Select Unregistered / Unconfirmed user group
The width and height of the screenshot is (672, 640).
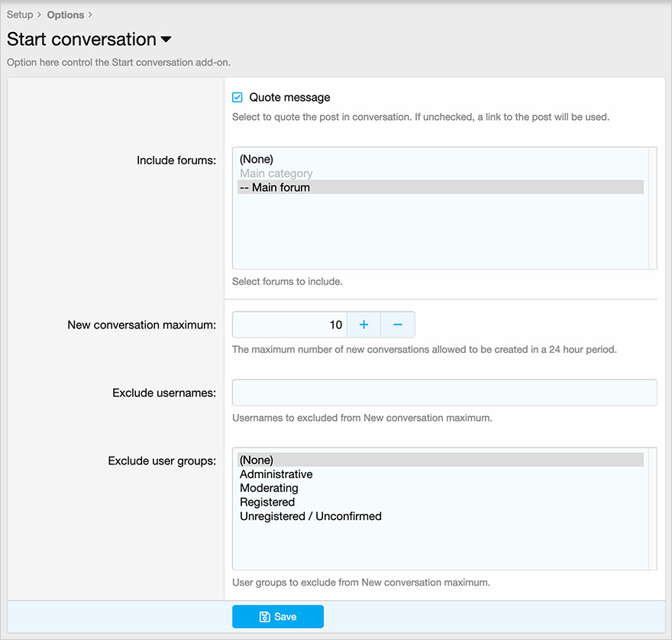(x=311, y=516)
